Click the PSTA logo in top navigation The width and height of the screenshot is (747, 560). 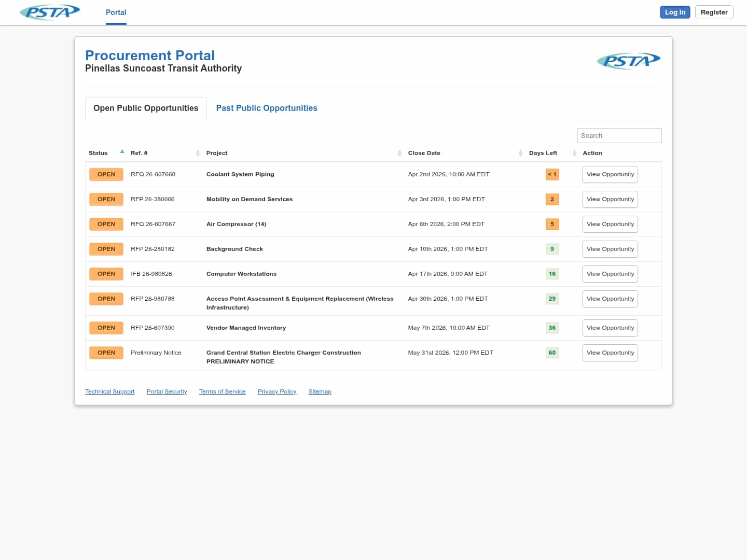point(50,12)
